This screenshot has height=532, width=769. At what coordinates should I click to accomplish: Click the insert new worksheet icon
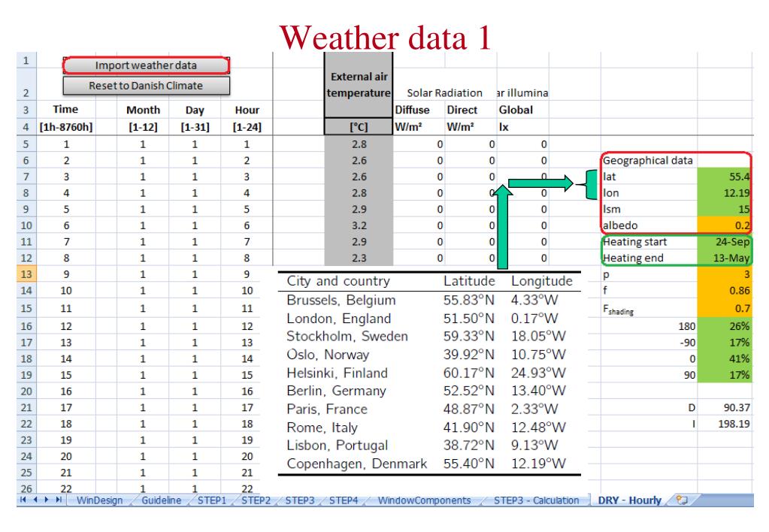682,500
